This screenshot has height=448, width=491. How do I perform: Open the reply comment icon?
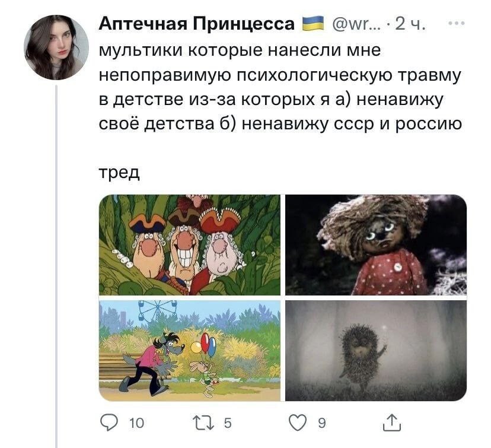[109, 422]
